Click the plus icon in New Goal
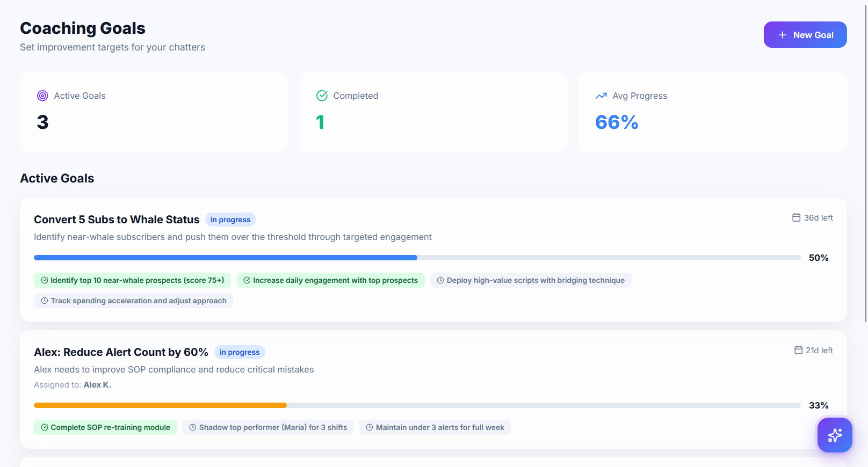Image resolution: width=868 pixels, height=467 pixels. [x=783, y=35]
